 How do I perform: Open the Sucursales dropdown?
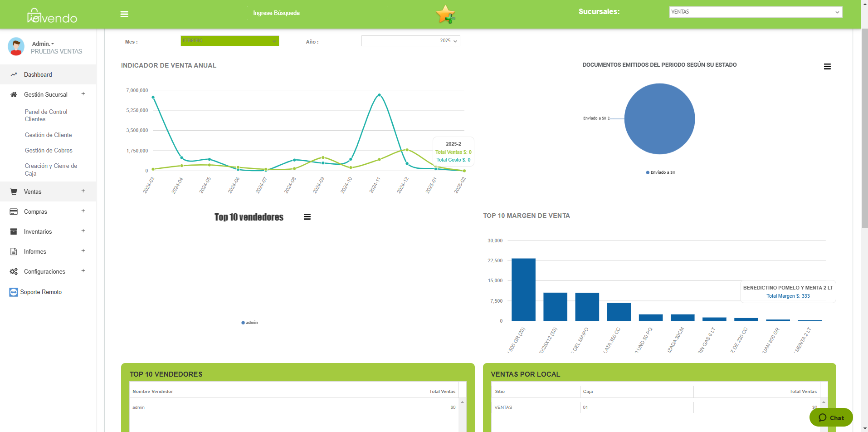coord(755,12)
